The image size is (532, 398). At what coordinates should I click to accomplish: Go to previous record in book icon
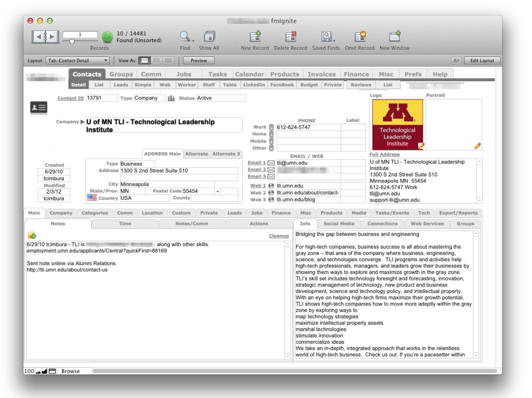[38, 37]
